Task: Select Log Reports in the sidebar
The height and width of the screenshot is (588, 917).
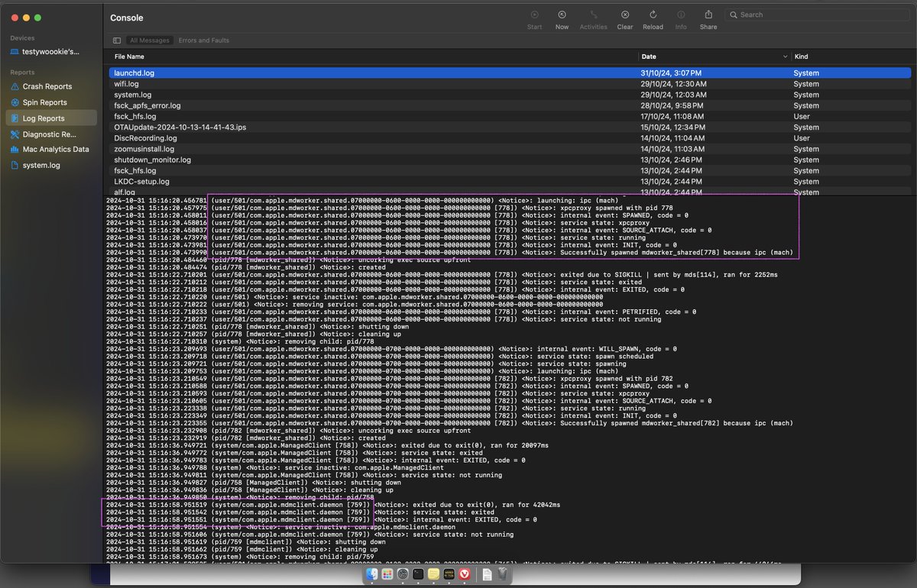Action: coord(47,118)
